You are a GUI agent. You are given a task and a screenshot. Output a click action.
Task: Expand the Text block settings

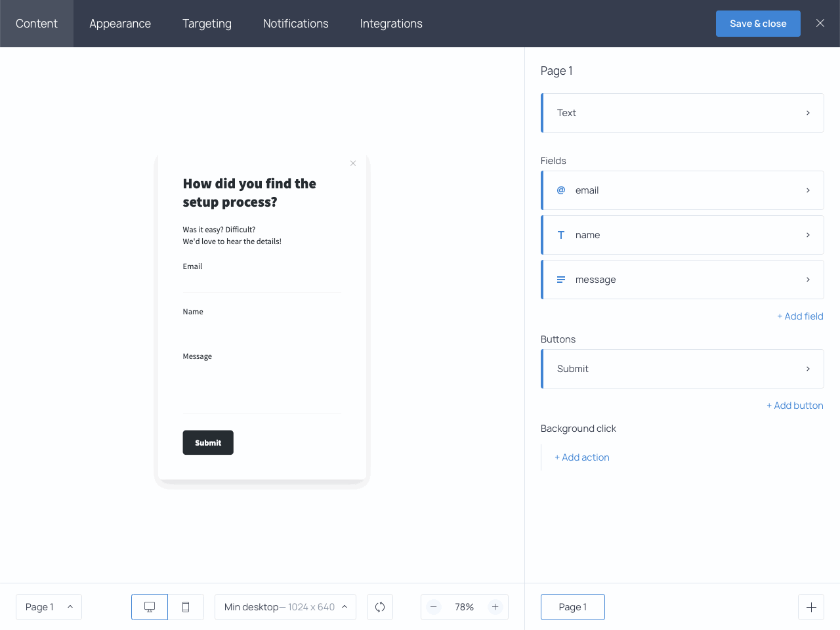(682, 112)
